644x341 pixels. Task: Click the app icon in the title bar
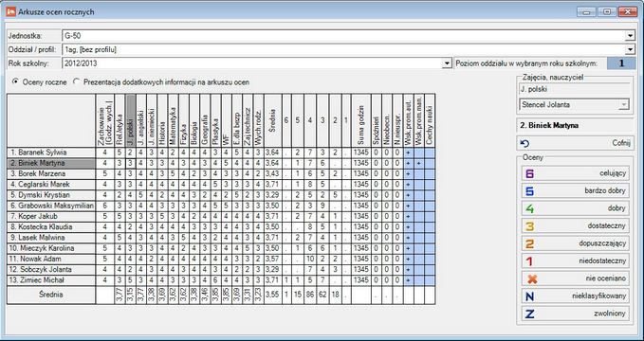(10, 12)
